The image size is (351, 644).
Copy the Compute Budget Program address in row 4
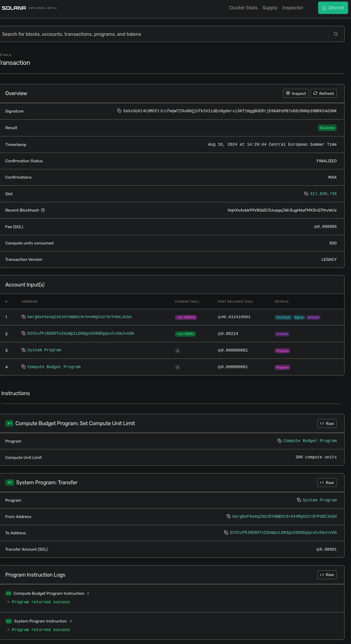[24, 367]
